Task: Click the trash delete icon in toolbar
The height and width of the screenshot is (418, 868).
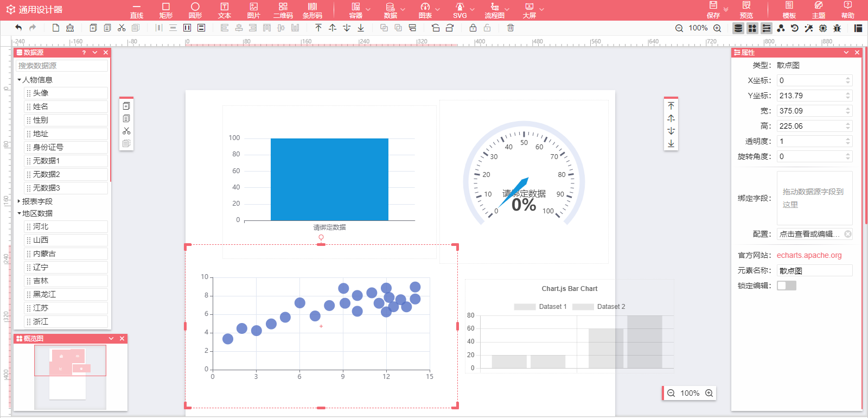Action: pyautogui.click(x=510, y=28)
